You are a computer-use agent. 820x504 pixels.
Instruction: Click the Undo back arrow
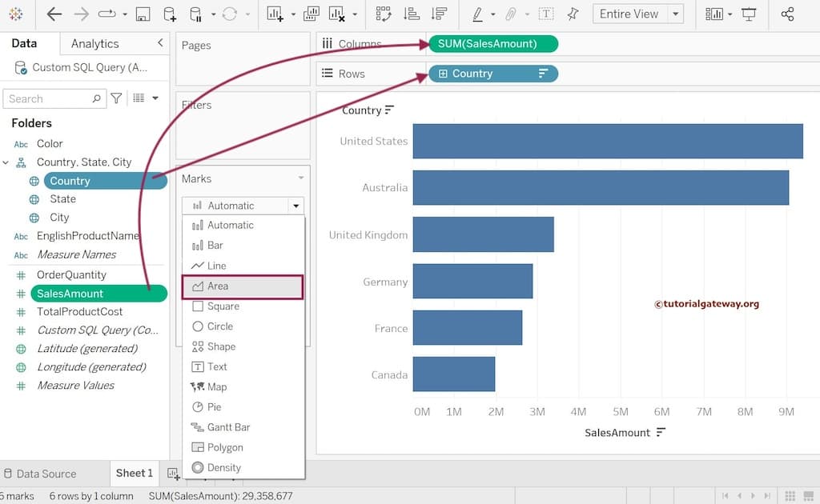pyautogui.click(x=54, y=14)
